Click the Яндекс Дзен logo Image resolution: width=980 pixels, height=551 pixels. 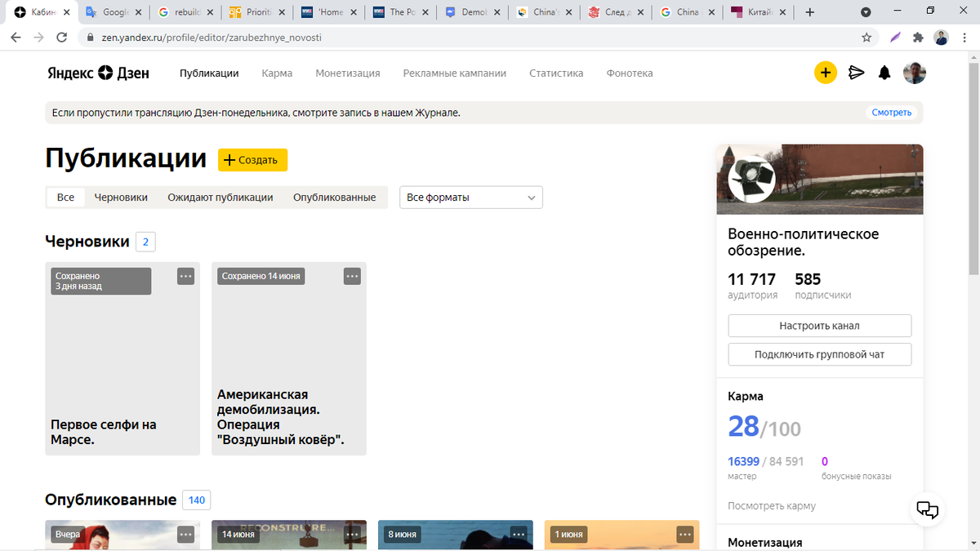tap(98, 73)
